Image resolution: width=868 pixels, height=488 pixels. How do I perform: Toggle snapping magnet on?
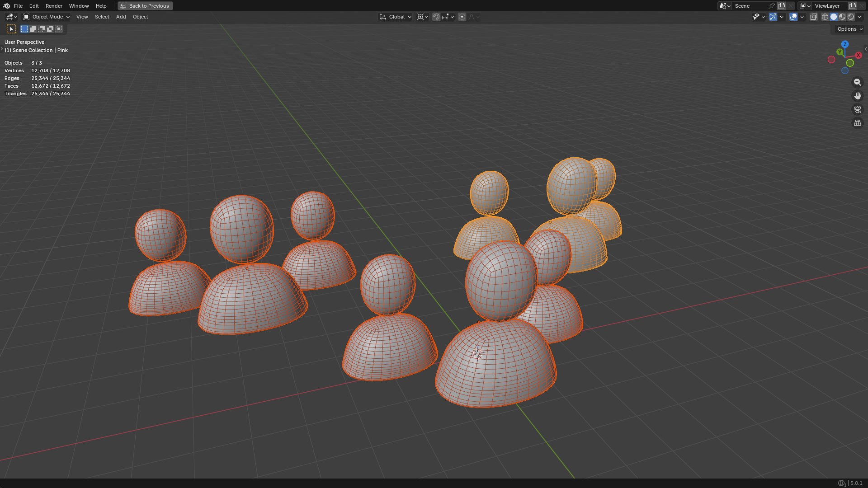[436, 17]
